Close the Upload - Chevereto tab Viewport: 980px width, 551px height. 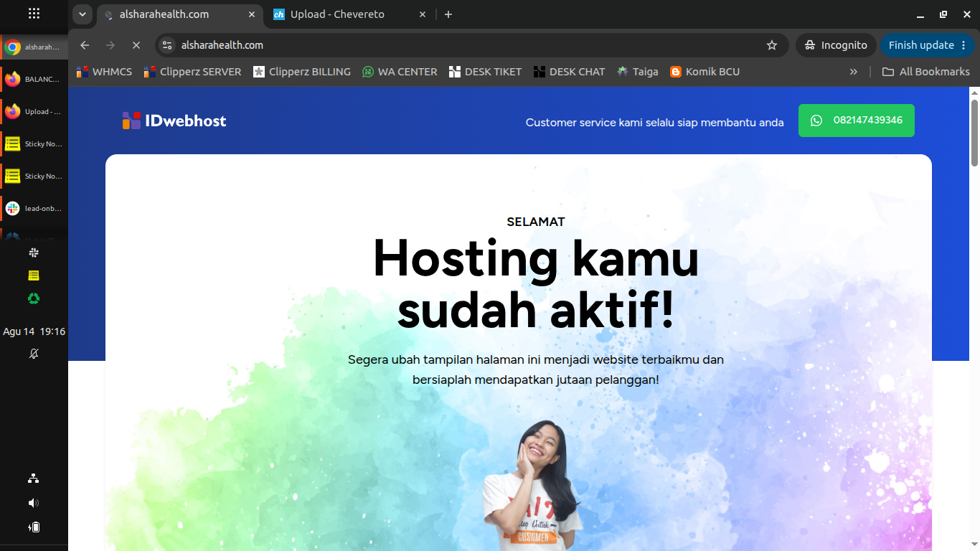pos(423,14)
